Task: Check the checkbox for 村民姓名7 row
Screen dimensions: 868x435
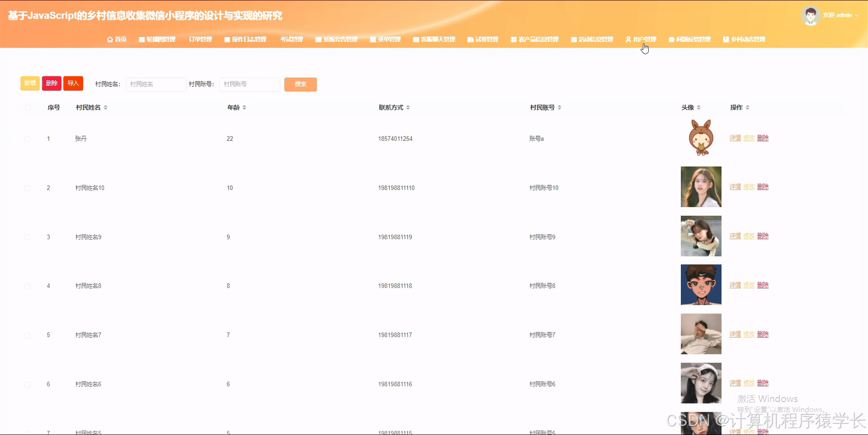Action: point(28,335)
